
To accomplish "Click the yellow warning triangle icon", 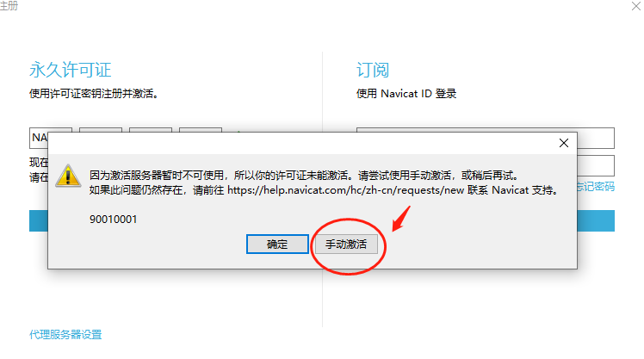I will [x=68, y=176].
